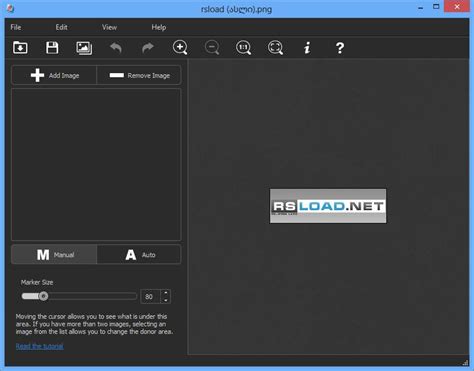Maximize the window
Screen dimensions: 474x371
(x=436, y=7)
